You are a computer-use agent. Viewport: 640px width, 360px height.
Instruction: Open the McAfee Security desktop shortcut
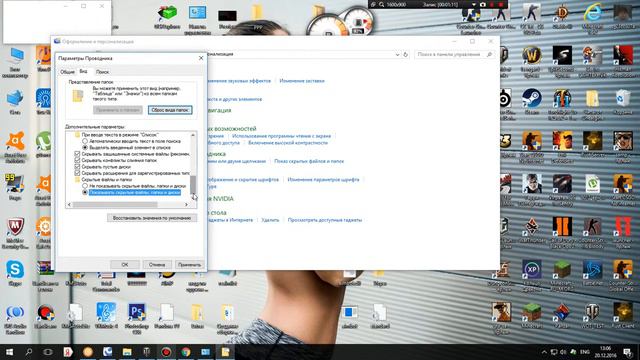[x=15, y=227]
